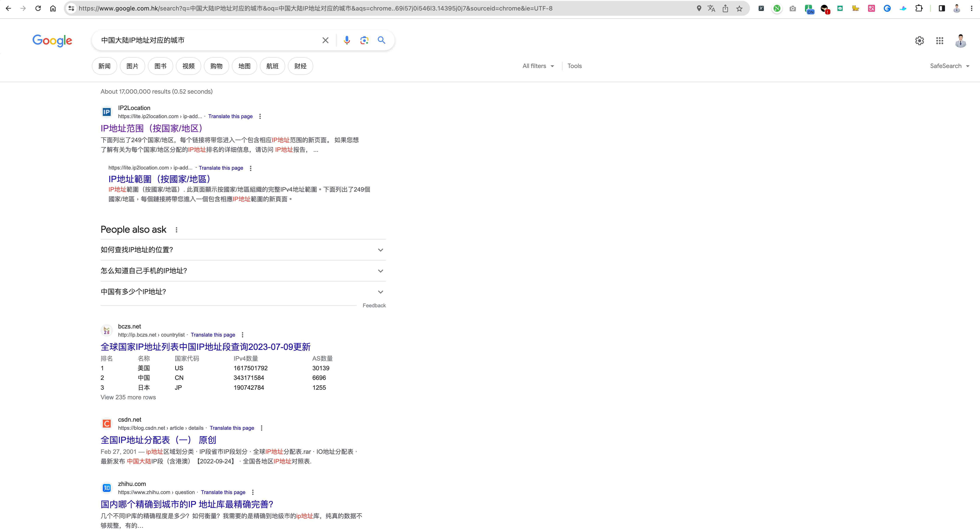
Task: Open result 全国IP地址分配表（一）原创
Action: [158, 440]
